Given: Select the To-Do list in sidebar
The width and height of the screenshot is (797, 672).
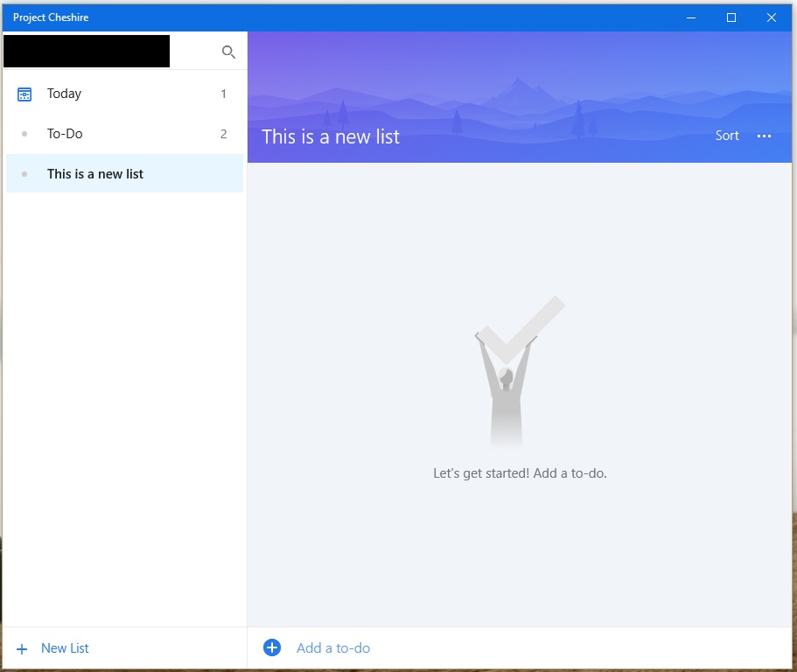Looking at the screenshot, I should click(x=124, y=134).
